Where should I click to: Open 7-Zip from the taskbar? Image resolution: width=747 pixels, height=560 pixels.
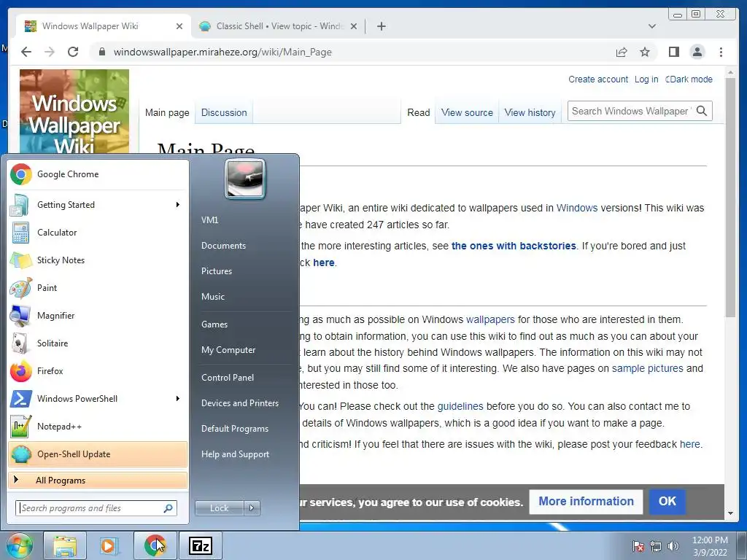(200, 545)
